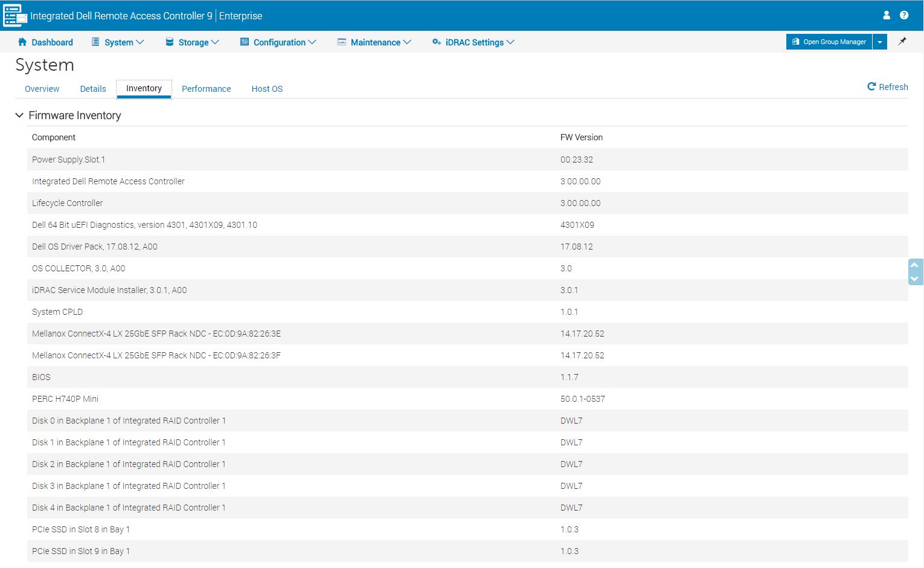Screen dimensions: 924x568
Task: Click the scroll up arrow on right edge
Action: pyautogui.click(x=914, y=265)
